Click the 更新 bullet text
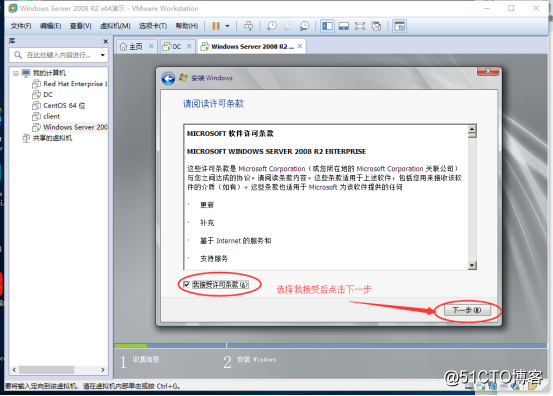553x396 pixels. (x=207, y=205)
